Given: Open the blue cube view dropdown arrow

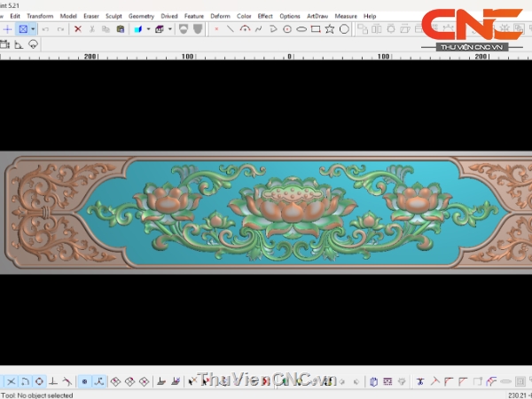Looking at the screenshot, I should 148,29.
